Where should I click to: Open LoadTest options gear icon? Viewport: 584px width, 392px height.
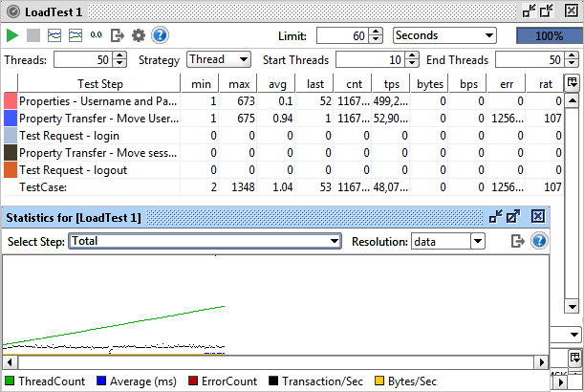point(139,35)
